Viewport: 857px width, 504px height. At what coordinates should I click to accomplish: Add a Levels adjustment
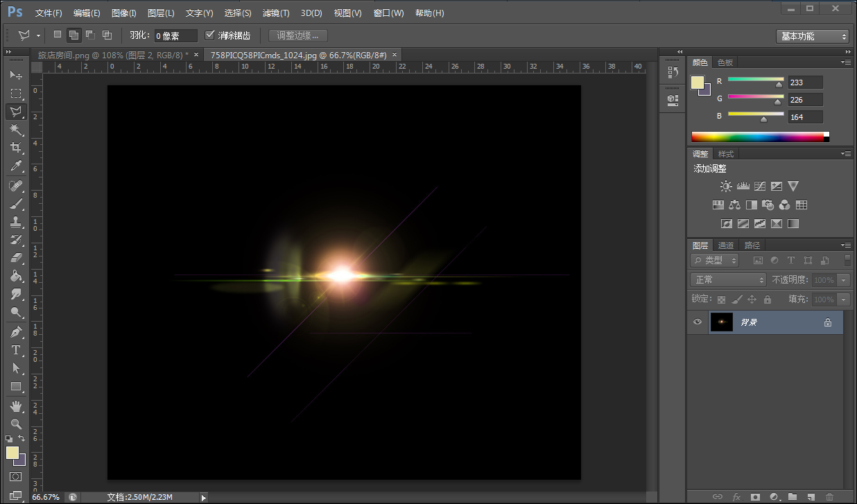click(x=743, y=186)
